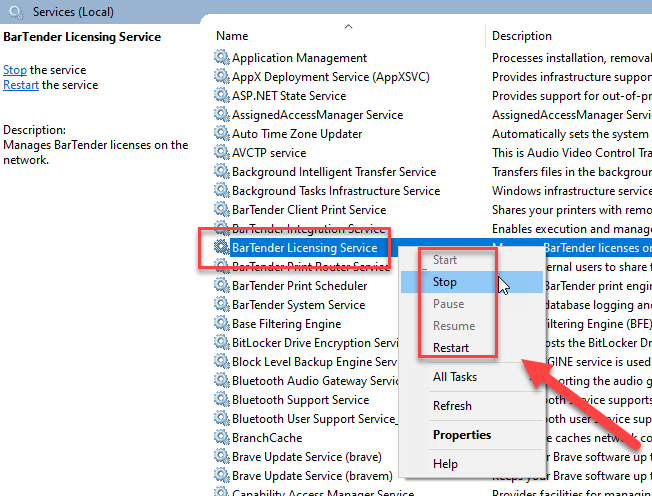Click the gear icon beside BranchCache
This screenshot has height=496, width=652.
pos(222,438)
